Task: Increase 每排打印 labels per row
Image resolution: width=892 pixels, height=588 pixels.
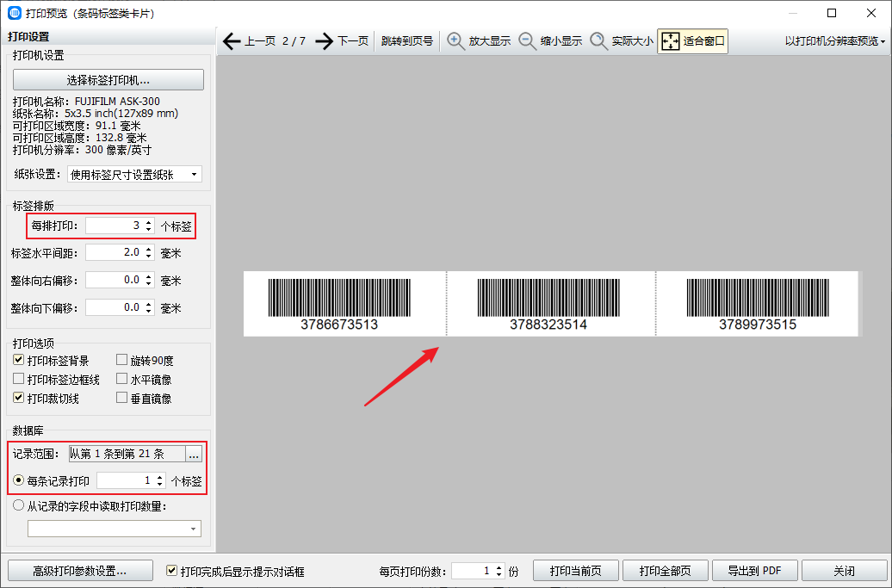Action: click(148, 222)
